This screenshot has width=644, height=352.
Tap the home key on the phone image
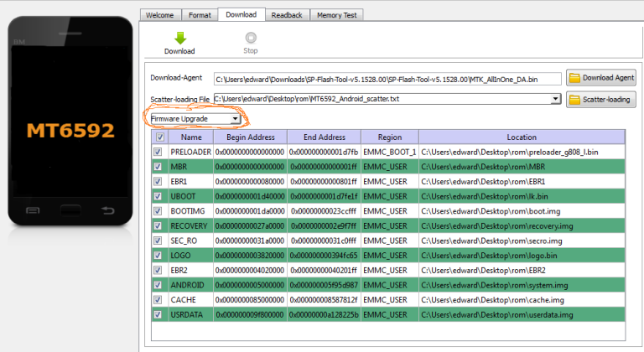click(x=70, y=210)
